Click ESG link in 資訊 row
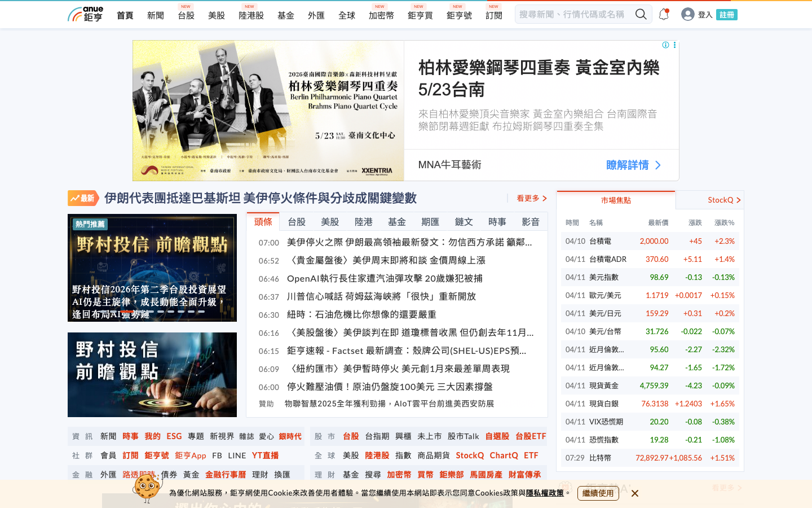812x508 pixels. click(x=174, y=436)
